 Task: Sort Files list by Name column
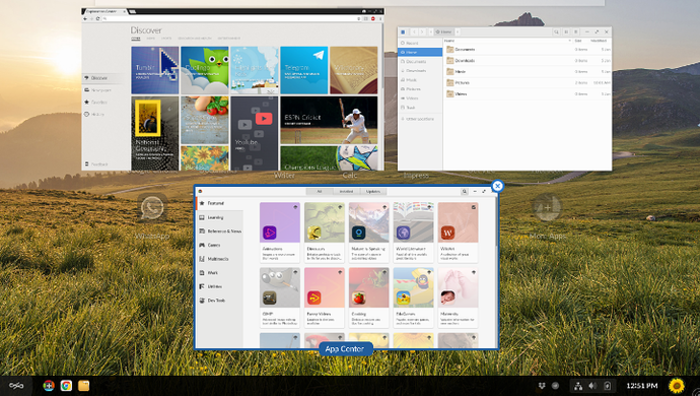click(x=508, y=41)
